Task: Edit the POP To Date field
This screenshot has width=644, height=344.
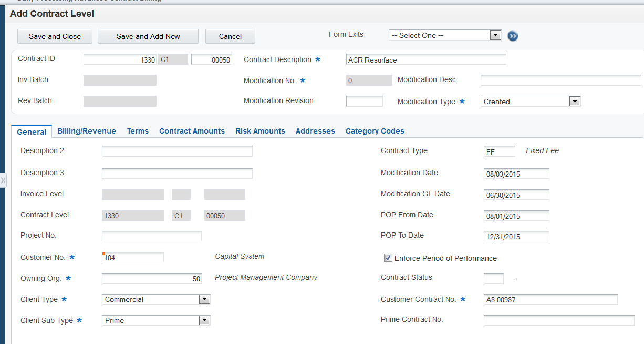Action: pyautogui.click(x=516, y=236)
